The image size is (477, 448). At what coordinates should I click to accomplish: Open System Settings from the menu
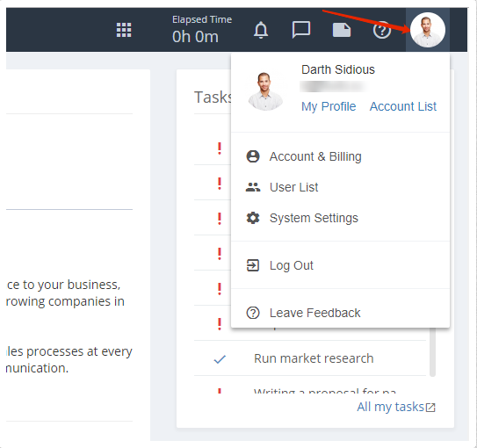340,218
